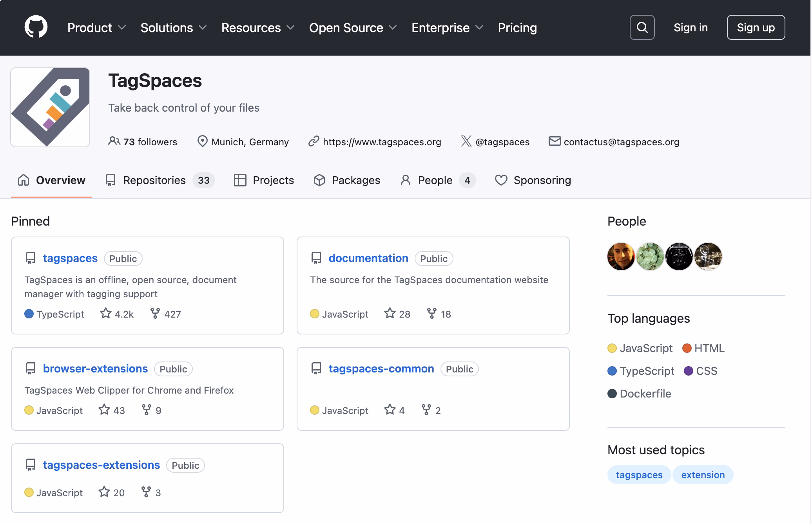The width and height of the screenshot is (812, 524).
Task: Click the fork icon showing 427 forks
Action: [156, 313]
